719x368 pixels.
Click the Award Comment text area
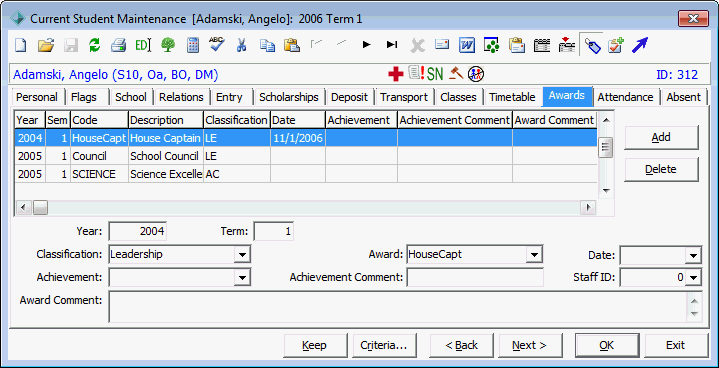[398, 307]
